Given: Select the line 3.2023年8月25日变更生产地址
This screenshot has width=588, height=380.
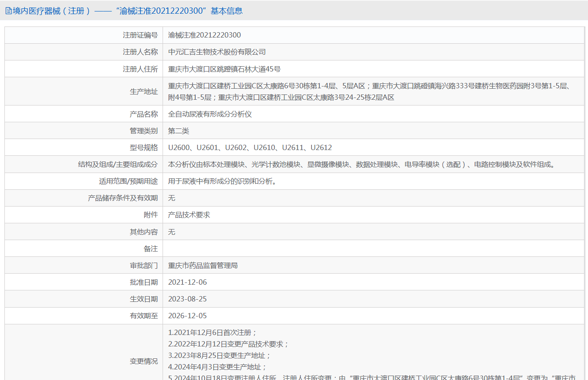Looking at the screenshot, I should [220, 355].
